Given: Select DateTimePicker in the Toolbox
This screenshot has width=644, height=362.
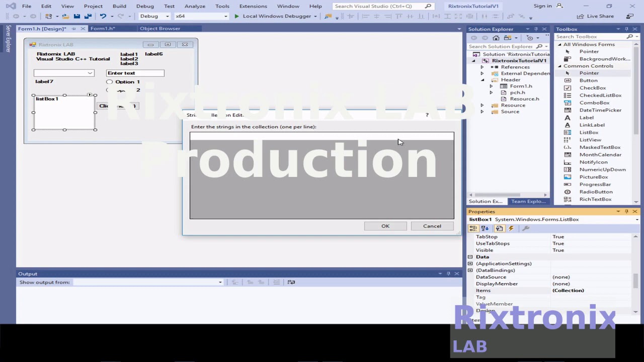Looking at the screenshot, I should (x=600, y=110).
